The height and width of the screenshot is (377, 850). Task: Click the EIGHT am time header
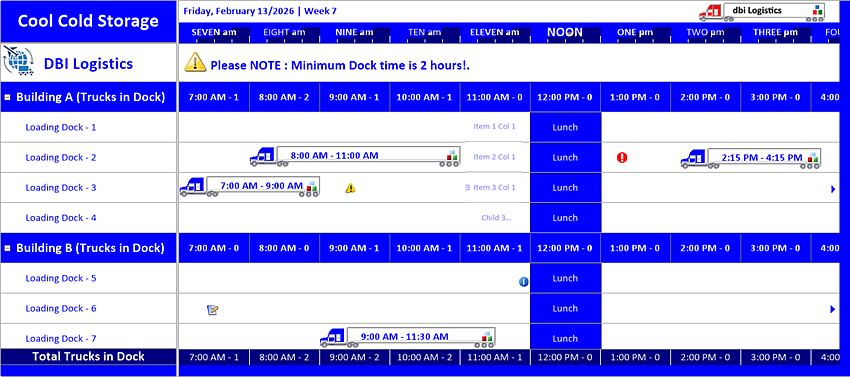coord(284,33)
